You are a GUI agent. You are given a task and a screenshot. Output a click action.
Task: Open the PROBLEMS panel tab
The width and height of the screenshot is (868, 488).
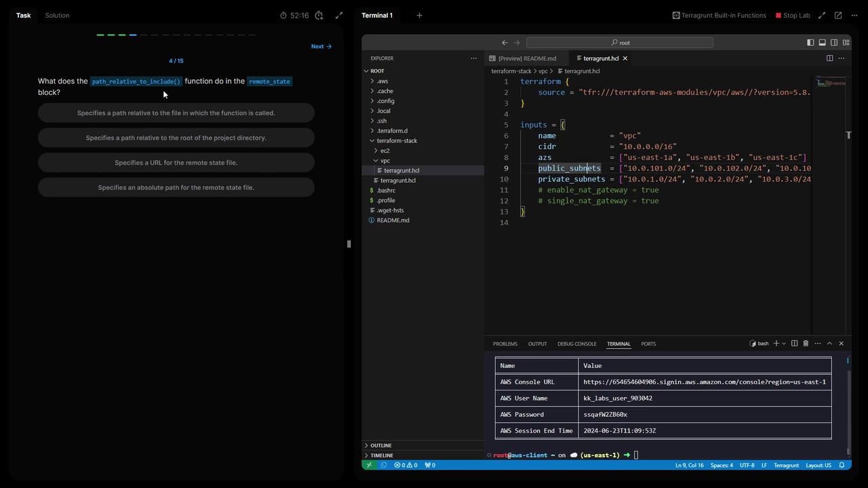click(x=505, y=344)
